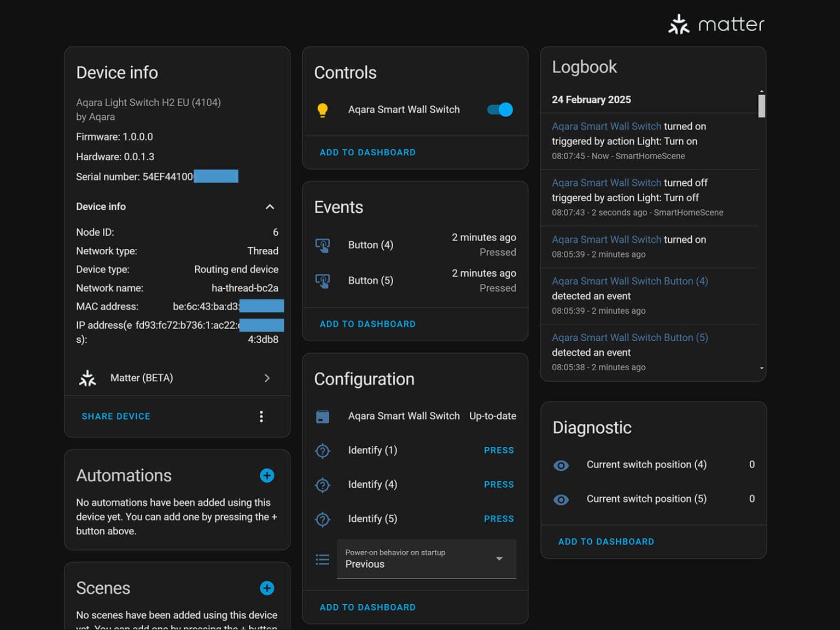Screen dimensions: 840x630
Task: Add a new scene with plus icon
Action: coord(267,588)
